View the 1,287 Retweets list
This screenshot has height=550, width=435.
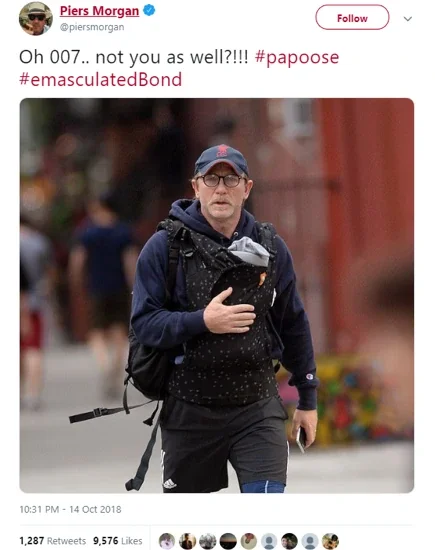pos(53,541)
